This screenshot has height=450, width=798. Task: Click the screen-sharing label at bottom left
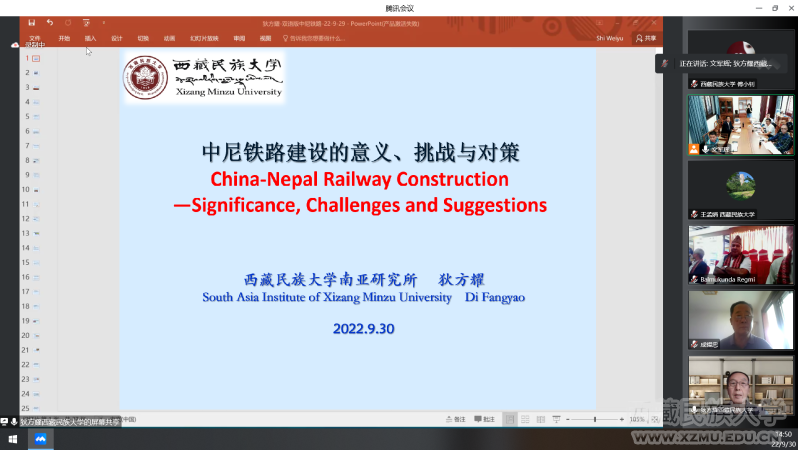point(61,422)
